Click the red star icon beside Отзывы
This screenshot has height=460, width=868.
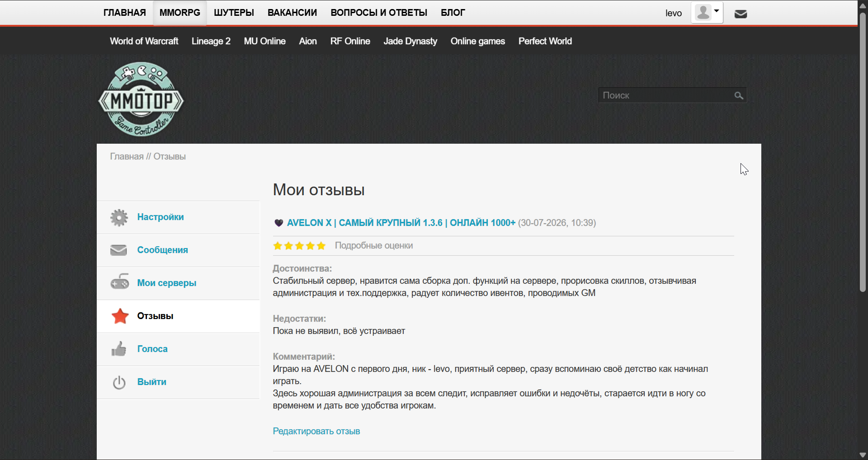coord(120,316)
